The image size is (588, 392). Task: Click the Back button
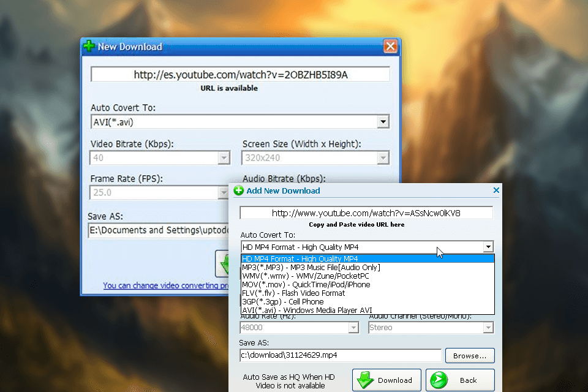tap(460, 380)
